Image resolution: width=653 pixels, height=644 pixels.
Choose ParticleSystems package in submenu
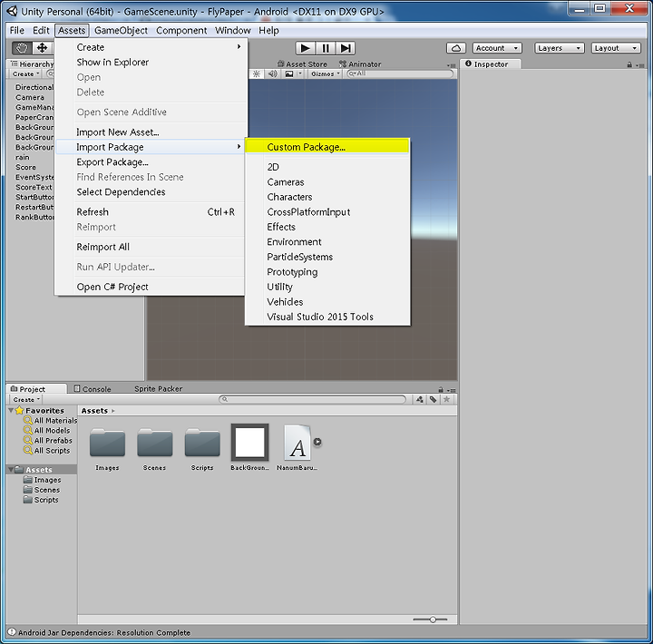pyautogui.click(x=327, y=257)
